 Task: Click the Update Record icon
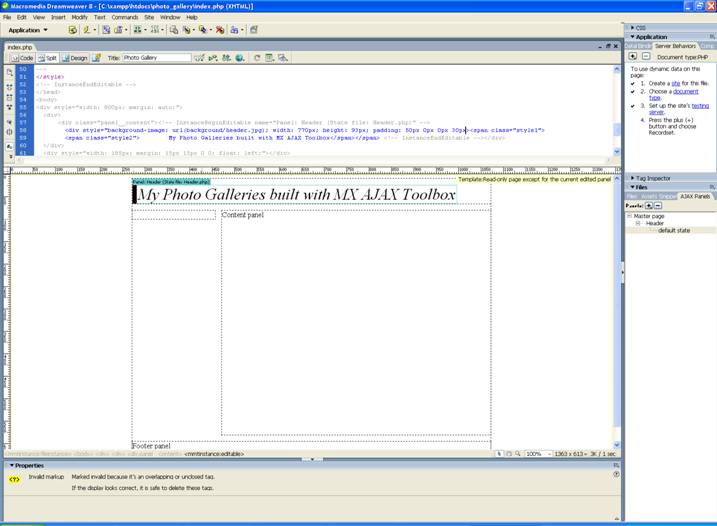tap(203, 30)
